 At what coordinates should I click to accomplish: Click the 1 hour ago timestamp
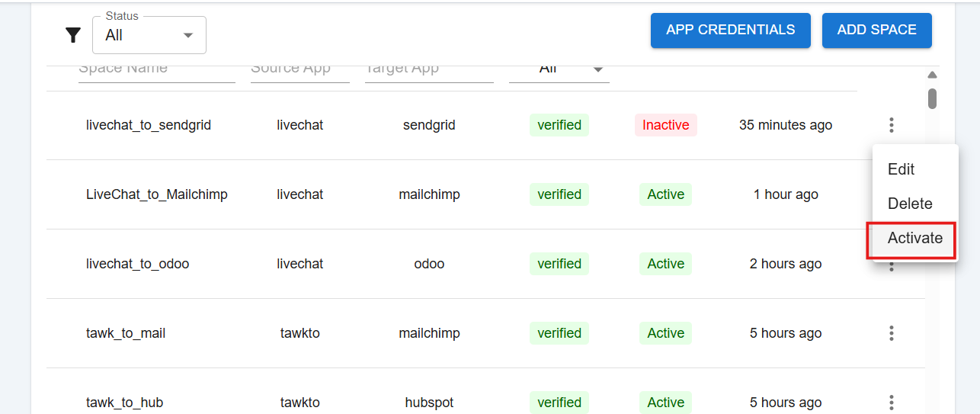786,194
